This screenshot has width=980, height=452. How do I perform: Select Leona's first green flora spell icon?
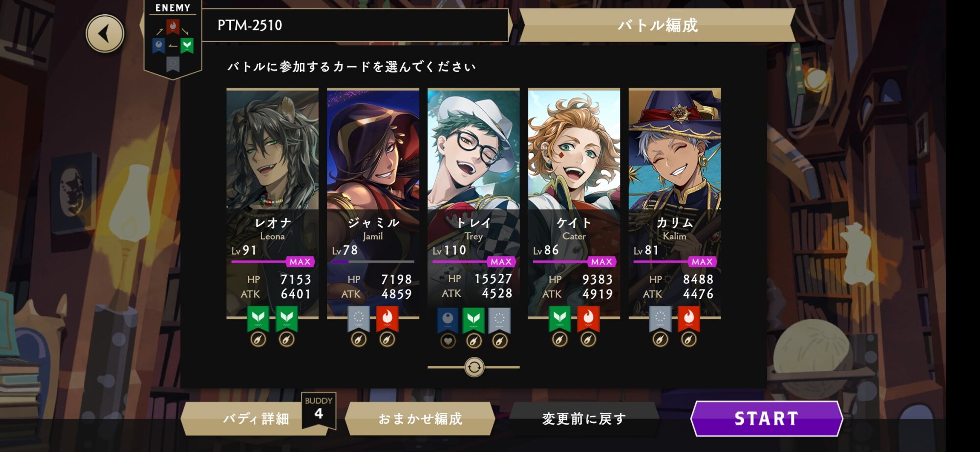click(x=258, y=319)
